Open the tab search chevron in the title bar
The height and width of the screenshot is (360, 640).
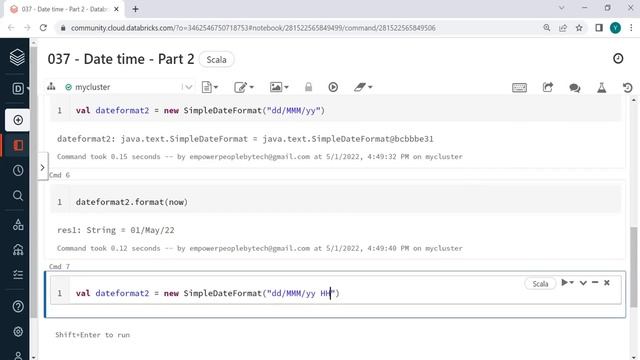tap(562, 8)
